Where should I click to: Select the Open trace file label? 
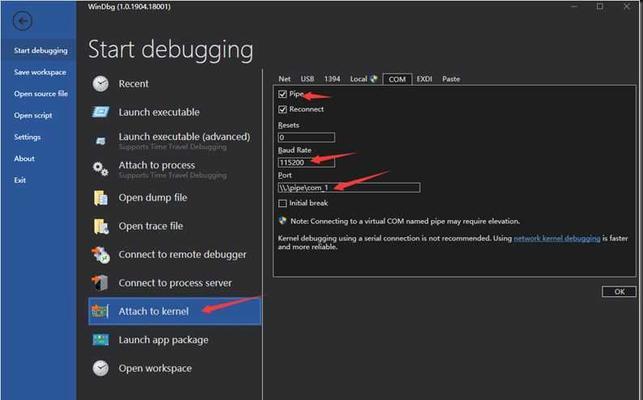click(x=151, y=226)
